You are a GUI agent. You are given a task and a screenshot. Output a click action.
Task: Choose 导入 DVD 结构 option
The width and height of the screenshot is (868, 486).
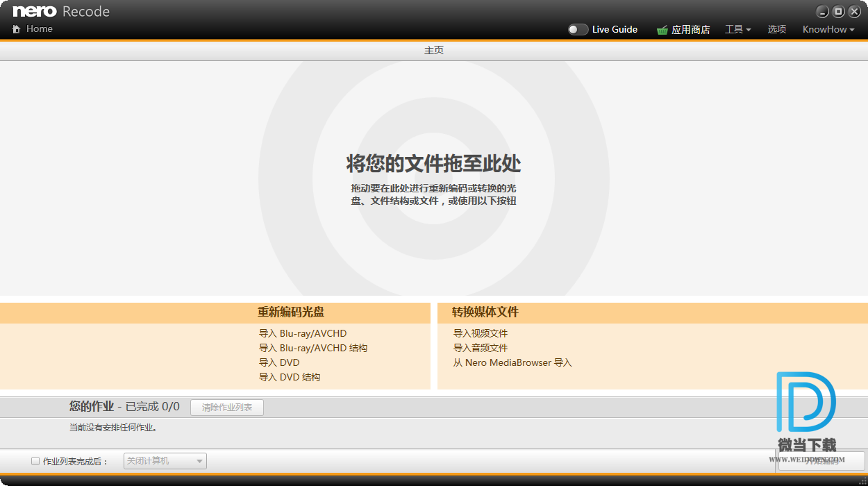[290, 377]
